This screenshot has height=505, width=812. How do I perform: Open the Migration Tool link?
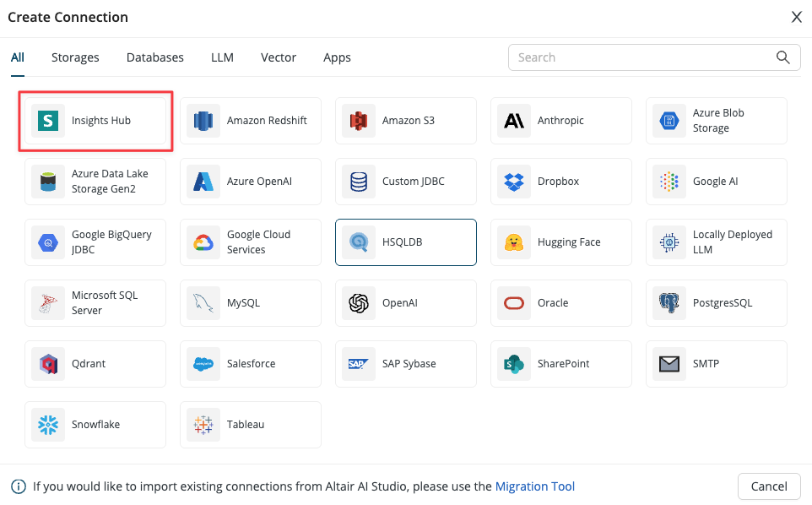point(534,486)
